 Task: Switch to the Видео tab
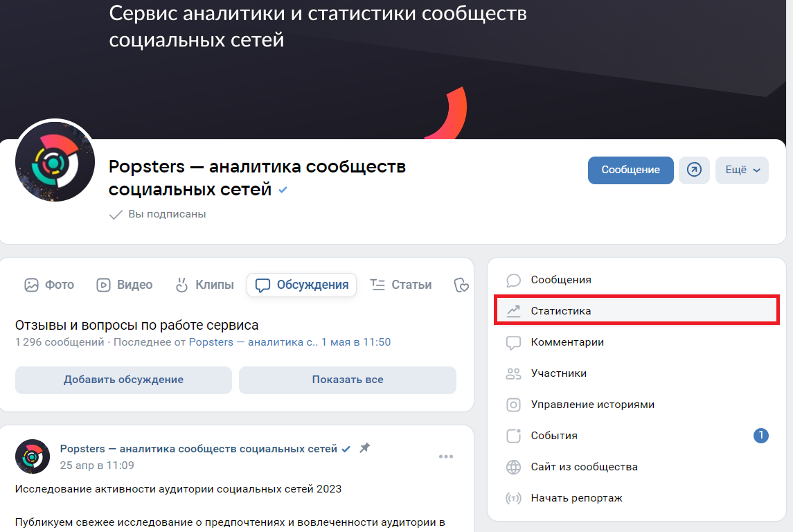click(125, 285)
